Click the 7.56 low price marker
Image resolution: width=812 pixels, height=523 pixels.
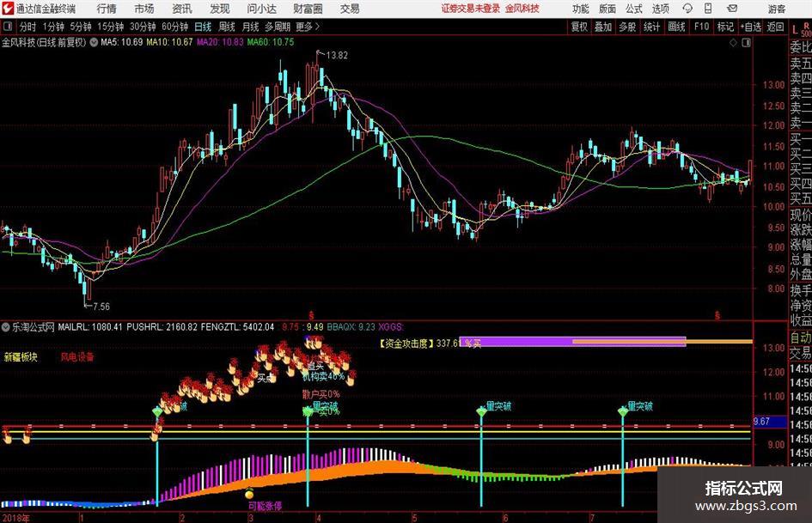point(101,307)
